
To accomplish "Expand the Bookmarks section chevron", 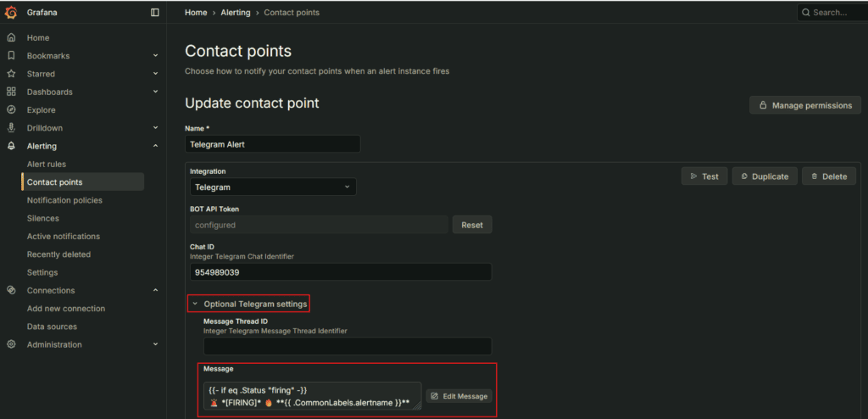I will coord(156,56).
